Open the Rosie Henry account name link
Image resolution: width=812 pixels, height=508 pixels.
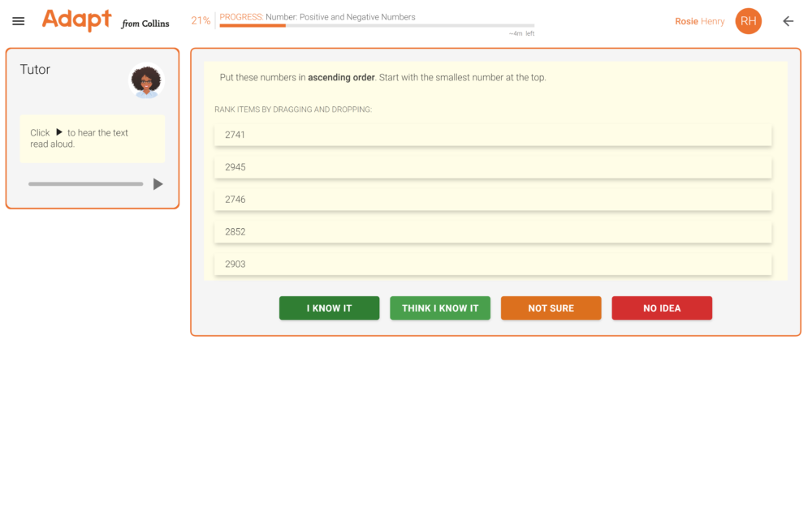click(699, 21)
